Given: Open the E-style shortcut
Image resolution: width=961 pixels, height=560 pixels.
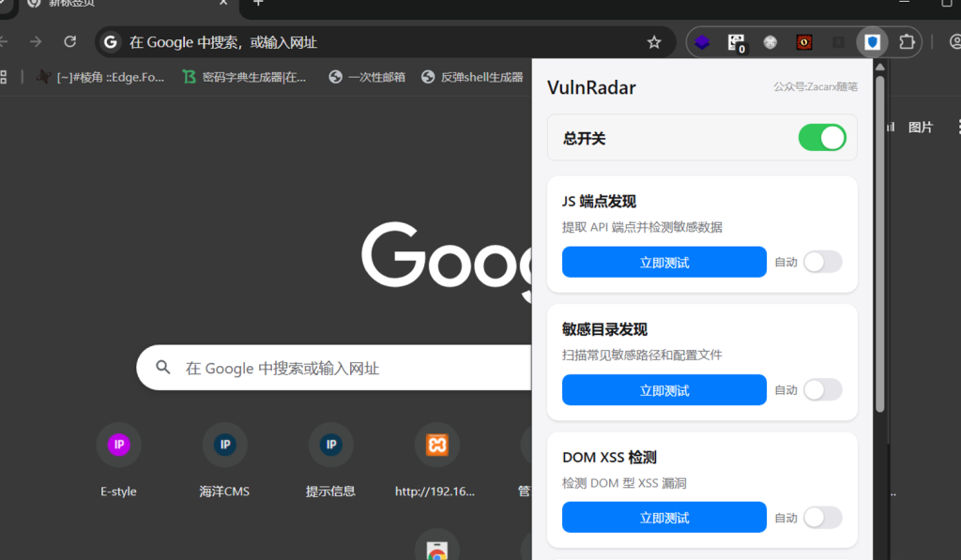Looking at the screenshot, I should coord(118,445).
